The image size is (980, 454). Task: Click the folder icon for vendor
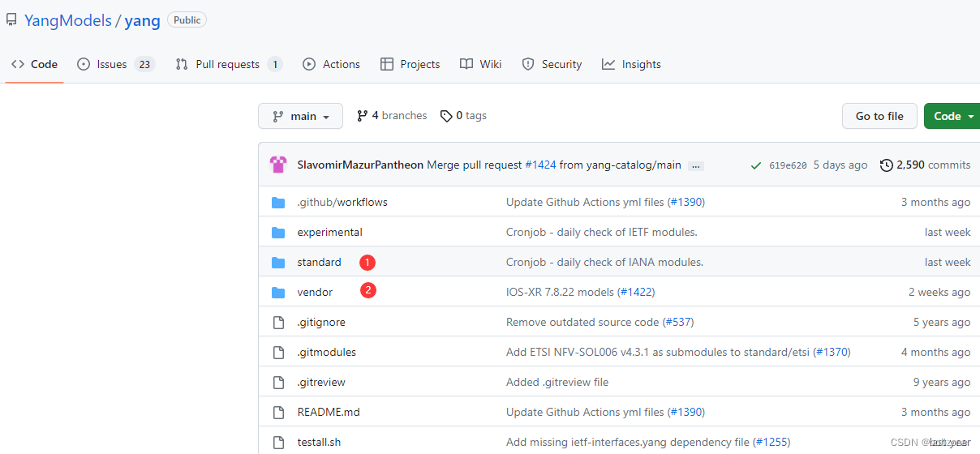[x=278, y=292]
